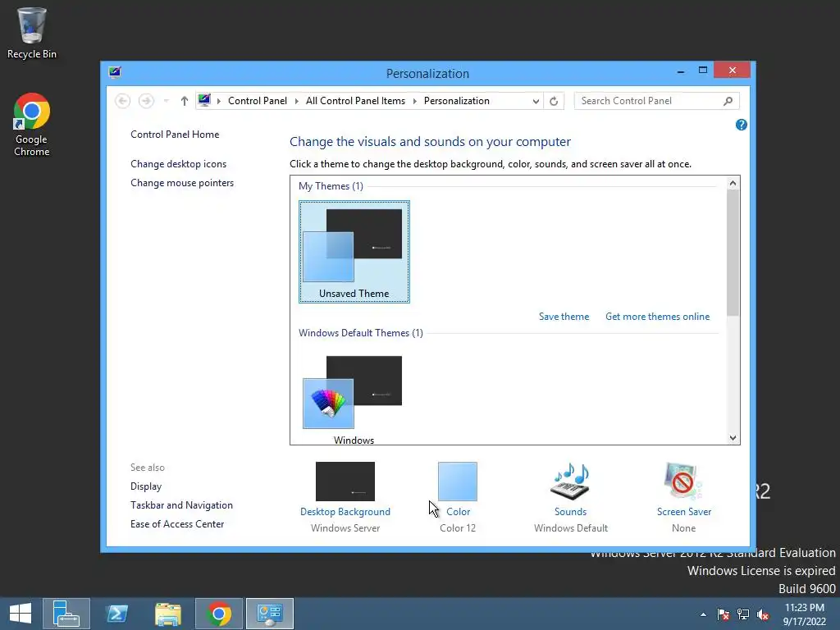Select All Control Panel Items breadcrumb
840x630 pixels.
(355, 101)
